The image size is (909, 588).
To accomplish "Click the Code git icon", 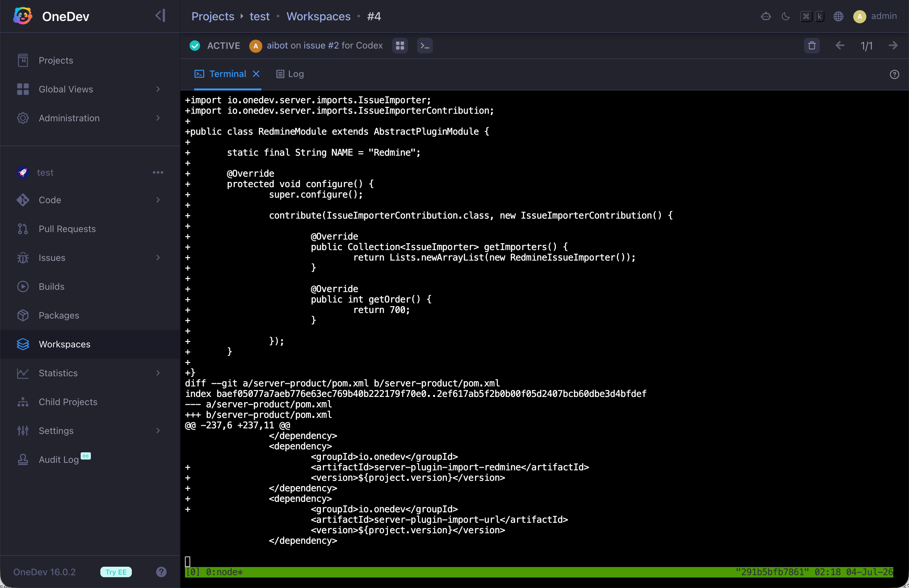I will pyautogui.click(x=23, y=200).
